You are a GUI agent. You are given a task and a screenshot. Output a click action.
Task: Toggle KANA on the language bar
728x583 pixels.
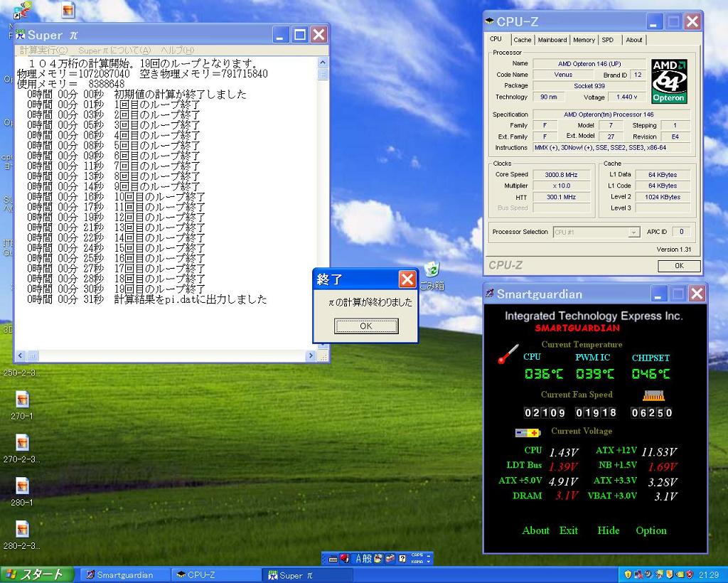click(417, 562)
